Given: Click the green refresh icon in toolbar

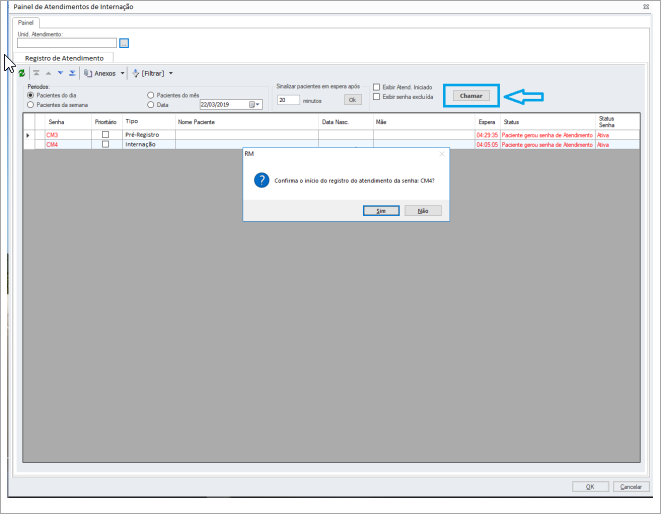Looking at the screenshot, I should point(22,73).
